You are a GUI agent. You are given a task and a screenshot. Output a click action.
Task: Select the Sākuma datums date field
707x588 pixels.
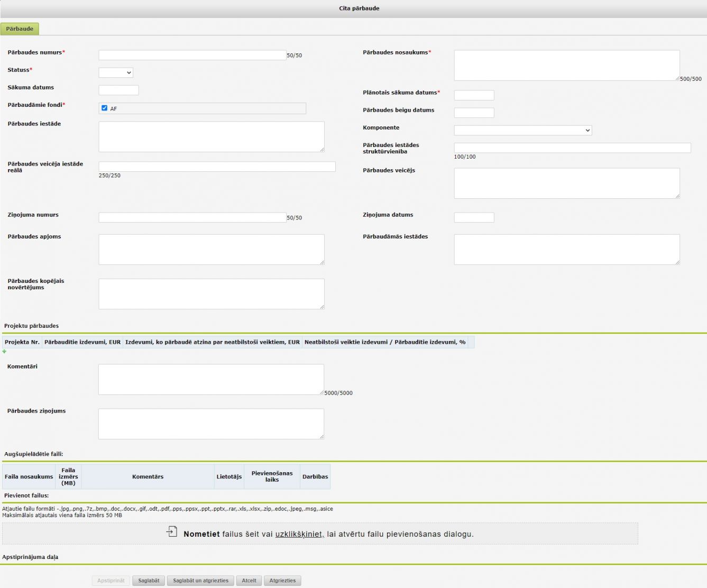(x=118, y=90)
